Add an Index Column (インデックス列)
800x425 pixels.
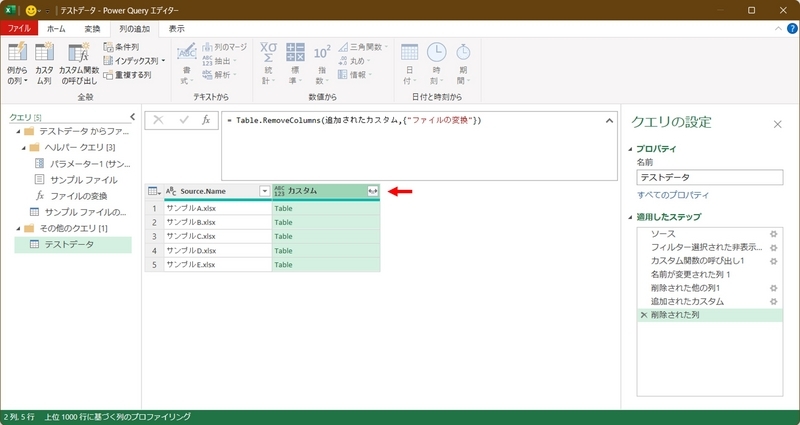pyautogui.click(x=135, y=61)
